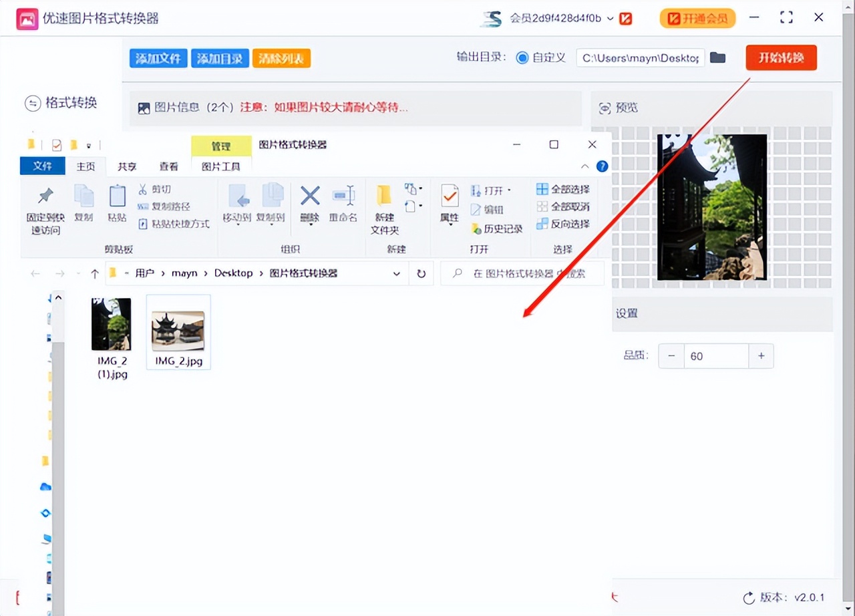Open the 文件 tab in Explorer

click(42, 166)
